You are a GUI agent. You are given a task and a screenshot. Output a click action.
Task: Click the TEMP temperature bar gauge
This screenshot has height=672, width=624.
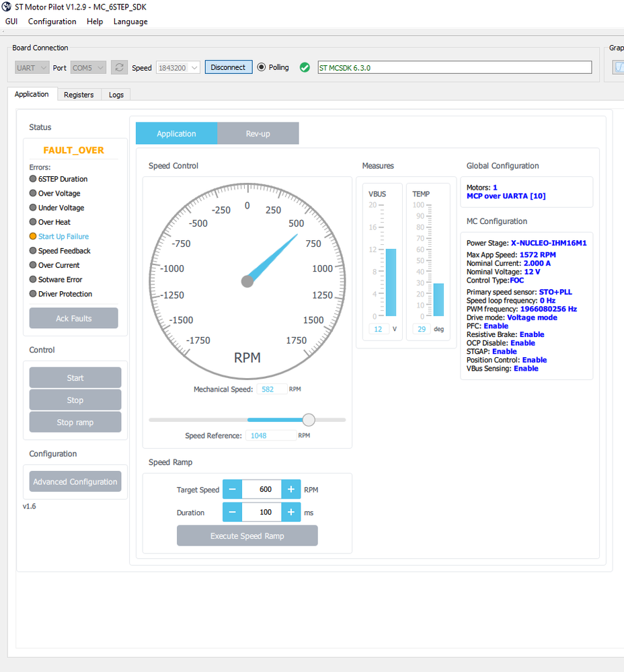[x=438, y=299]
